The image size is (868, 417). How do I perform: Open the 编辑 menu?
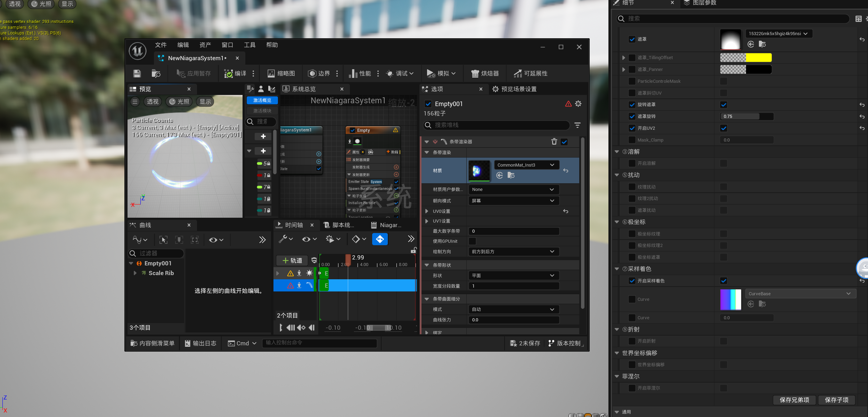[x=183, y=45]
